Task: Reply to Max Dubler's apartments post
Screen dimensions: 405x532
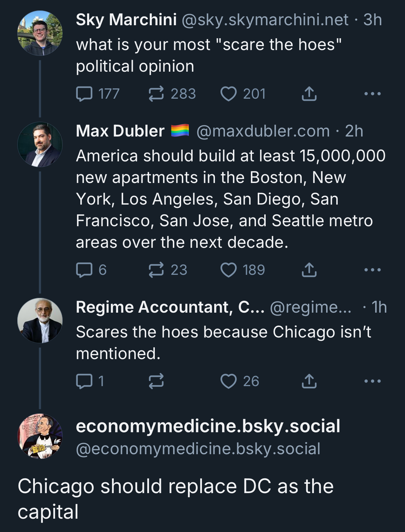Action: [x=84, y=270]
